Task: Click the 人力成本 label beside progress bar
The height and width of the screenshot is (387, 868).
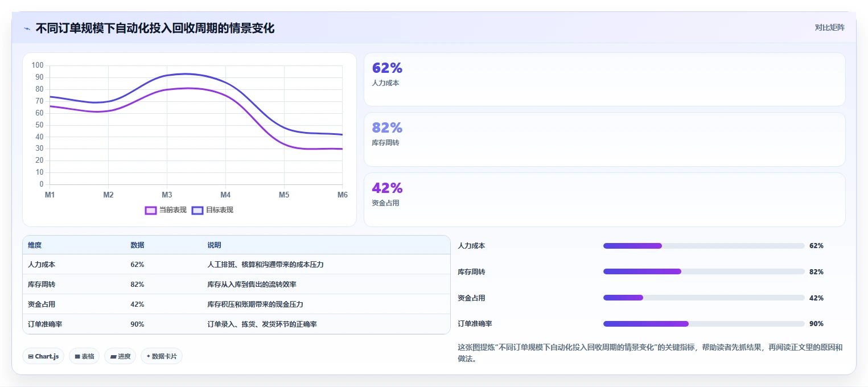Action: tap(471, 246)
